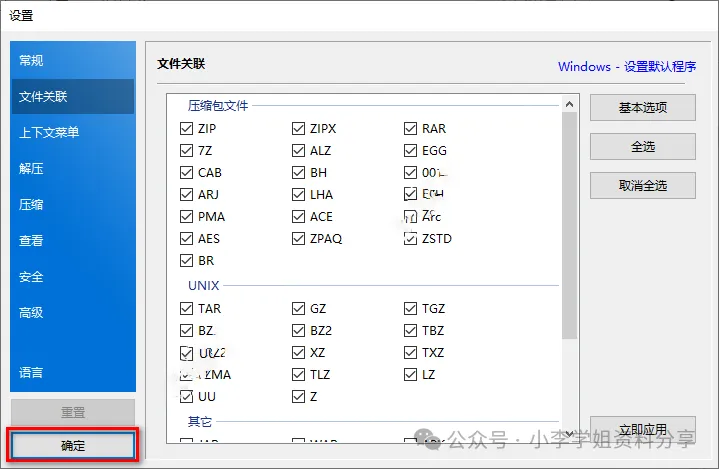The image size is (719, 469).
Task: Uncheck the GZ association
Action: (298, 309)
